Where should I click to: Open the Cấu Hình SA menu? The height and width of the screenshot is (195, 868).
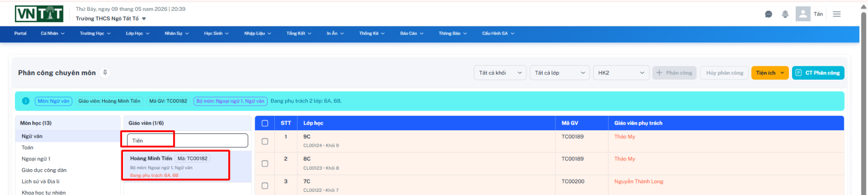pos(498,34)
